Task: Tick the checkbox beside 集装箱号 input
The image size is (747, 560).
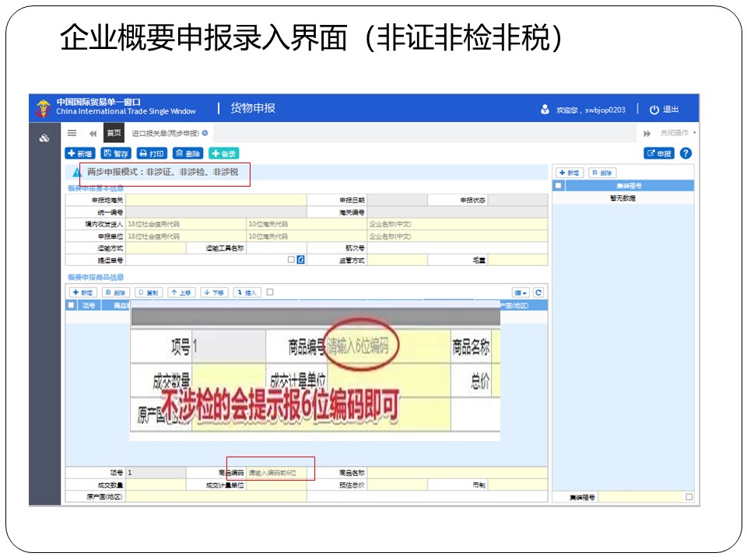Action: click(x=689, y=496)
